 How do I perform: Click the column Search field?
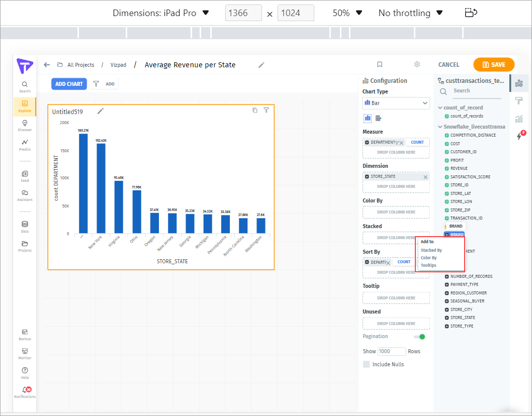[x=477, y=91]
